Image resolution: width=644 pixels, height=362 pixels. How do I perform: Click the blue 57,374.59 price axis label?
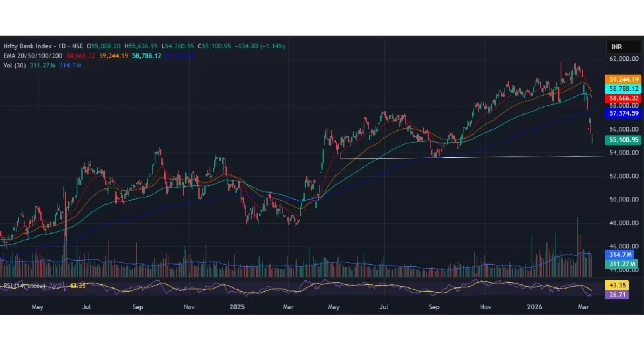tap(624, 114)
